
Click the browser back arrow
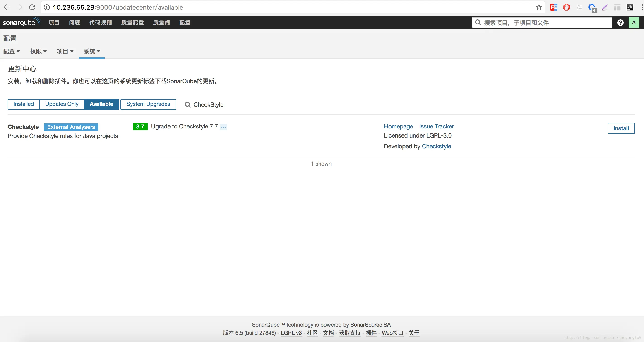pyautogui.click(x=7, y=7)
